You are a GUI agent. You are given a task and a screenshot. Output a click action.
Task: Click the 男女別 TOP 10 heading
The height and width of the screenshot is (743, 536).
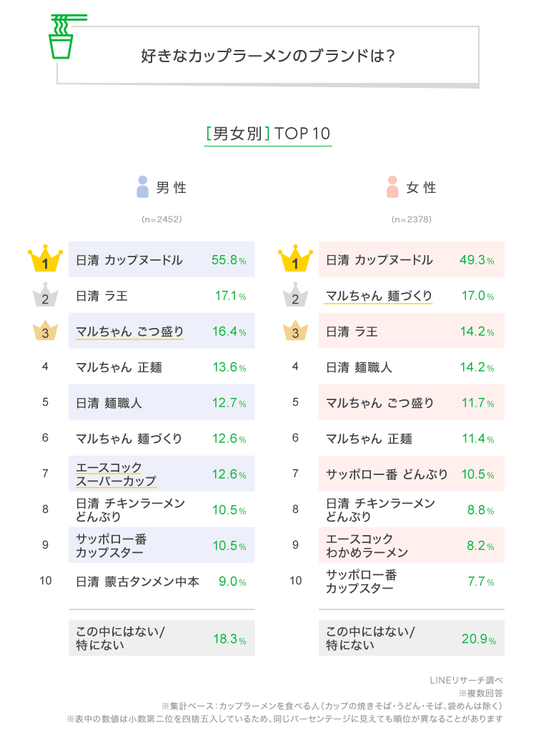(268, 134)
